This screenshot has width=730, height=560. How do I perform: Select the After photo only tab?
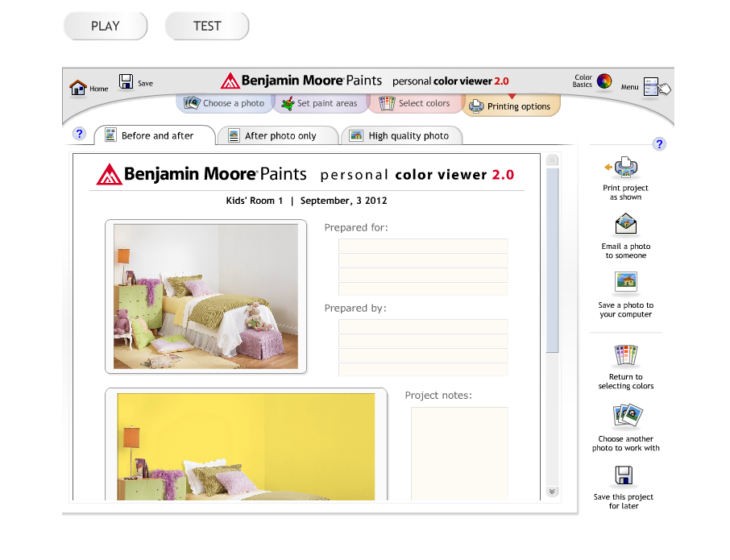(x=278, y=135)
